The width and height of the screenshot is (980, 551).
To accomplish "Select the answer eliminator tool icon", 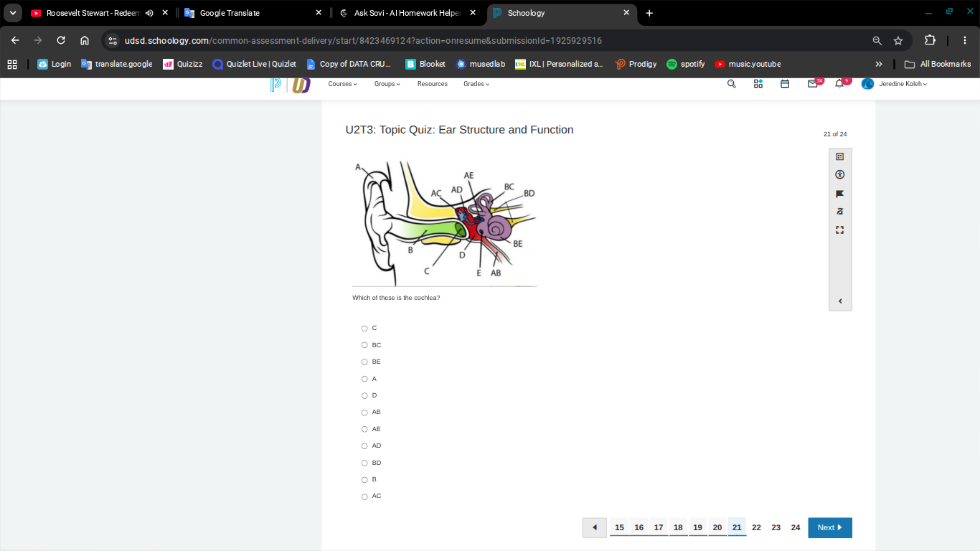I will coord(840,212).
